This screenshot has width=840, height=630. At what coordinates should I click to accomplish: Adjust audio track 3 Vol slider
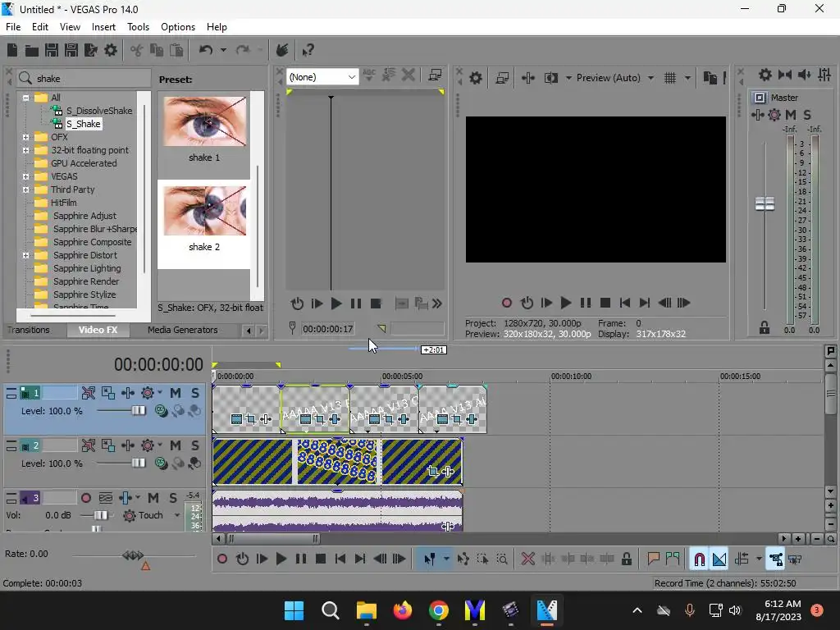pyautogui.click(x=100, y=515)
